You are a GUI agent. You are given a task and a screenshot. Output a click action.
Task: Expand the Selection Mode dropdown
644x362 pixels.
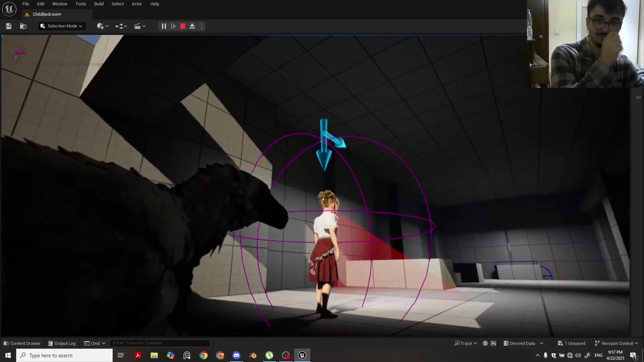point(62,26)
